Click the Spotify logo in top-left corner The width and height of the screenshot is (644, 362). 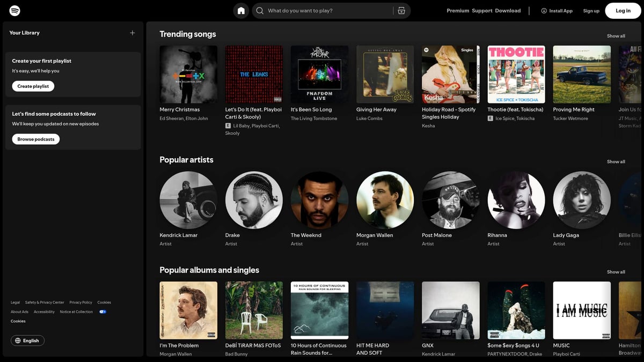coord(14,10)
